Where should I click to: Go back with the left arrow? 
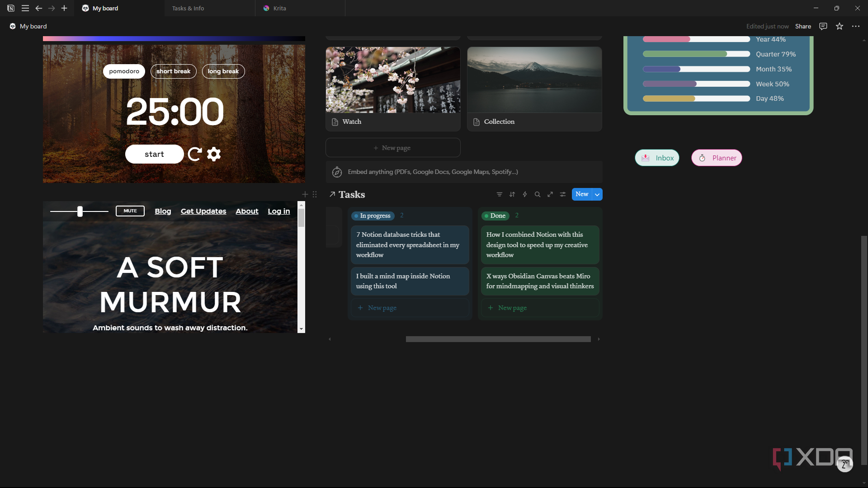[x=39, y=8]
